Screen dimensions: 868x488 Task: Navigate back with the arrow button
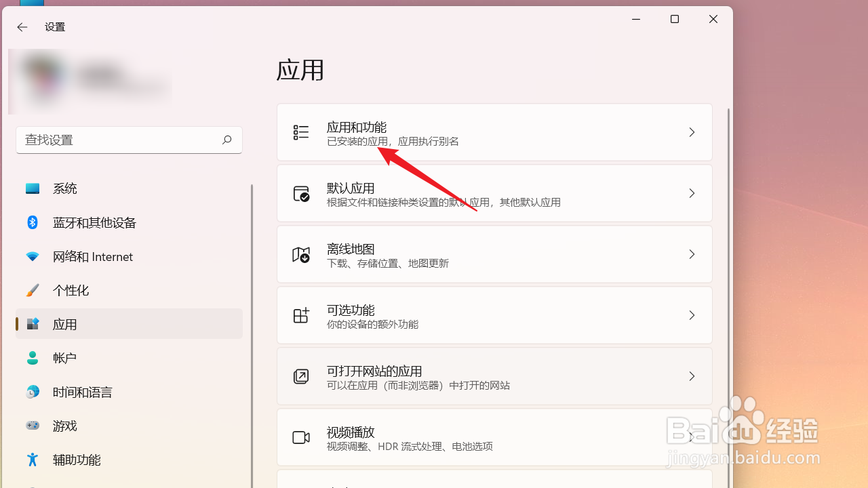tap(22, 27)
